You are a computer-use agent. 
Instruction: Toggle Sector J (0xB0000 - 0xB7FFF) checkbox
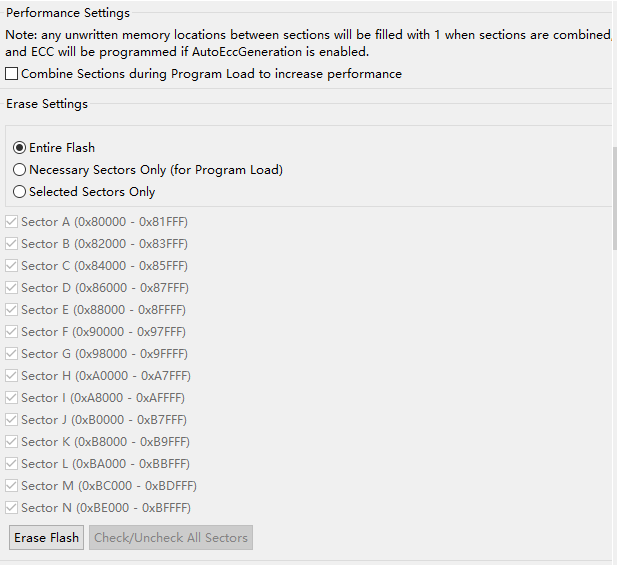pyautogui.click(x=12, y=420)
